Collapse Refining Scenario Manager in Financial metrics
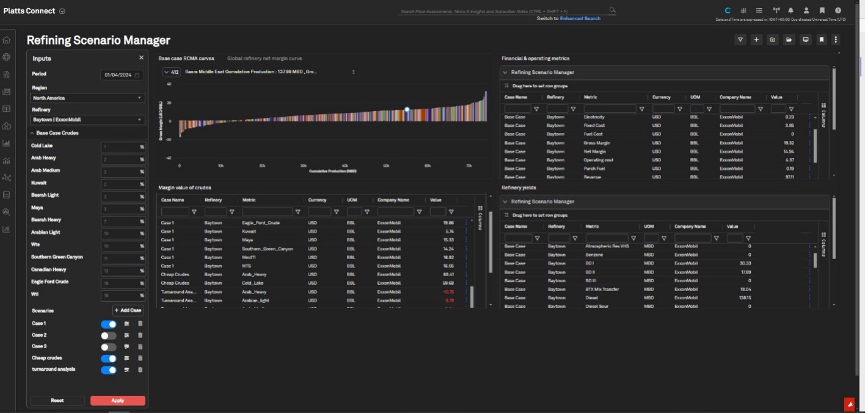868x414 pixels. 505,73
